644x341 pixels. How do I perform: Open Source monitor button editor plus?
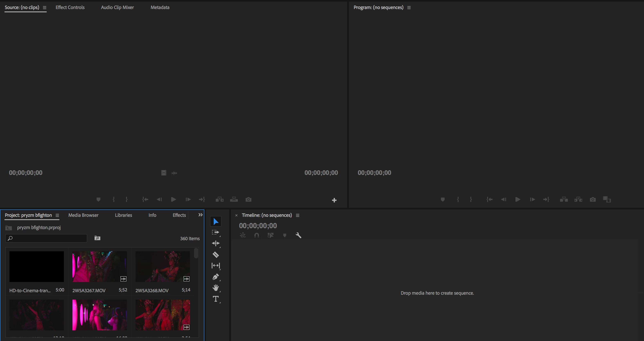pyautogui.click(x=334, y=200)
